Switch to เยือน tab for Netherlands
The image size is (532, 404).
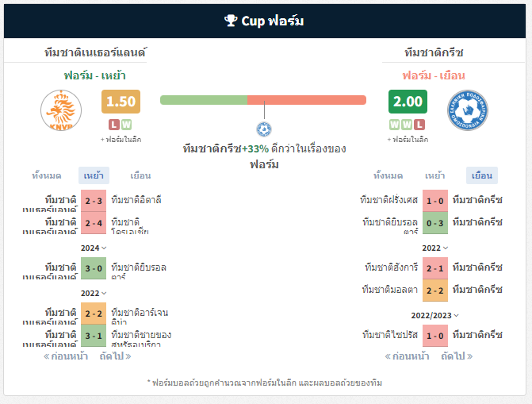[x=140, y=175]
